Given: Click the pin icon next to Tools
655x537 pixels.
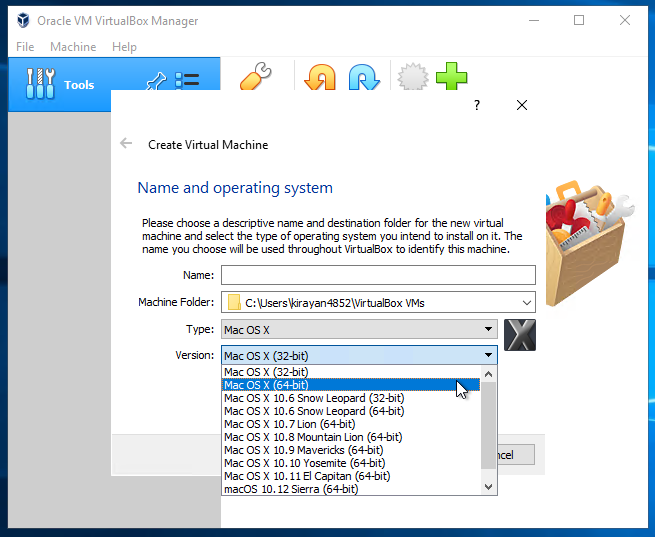Looking at the screenshot, I should (x=156, y=81).
